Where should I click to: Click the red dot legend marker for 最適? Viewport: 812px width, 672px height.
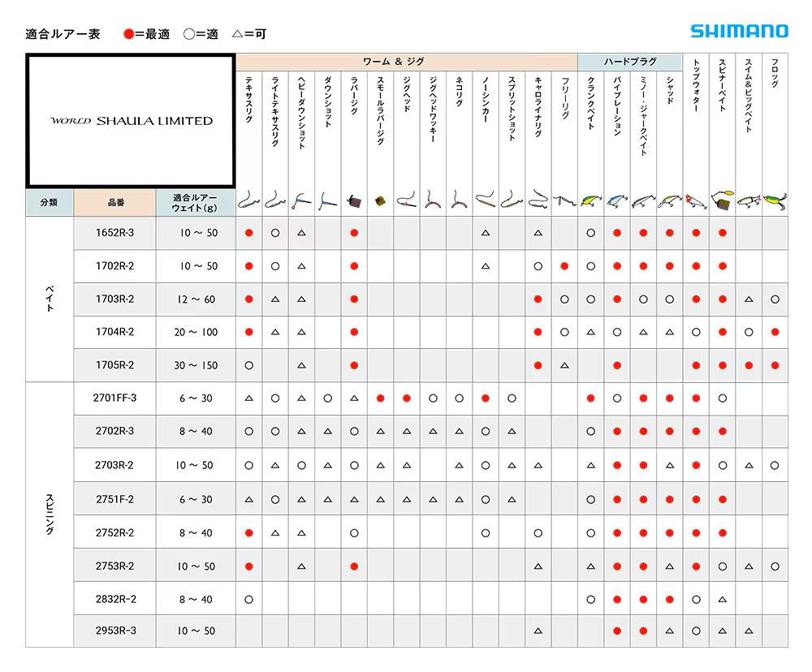128,34
